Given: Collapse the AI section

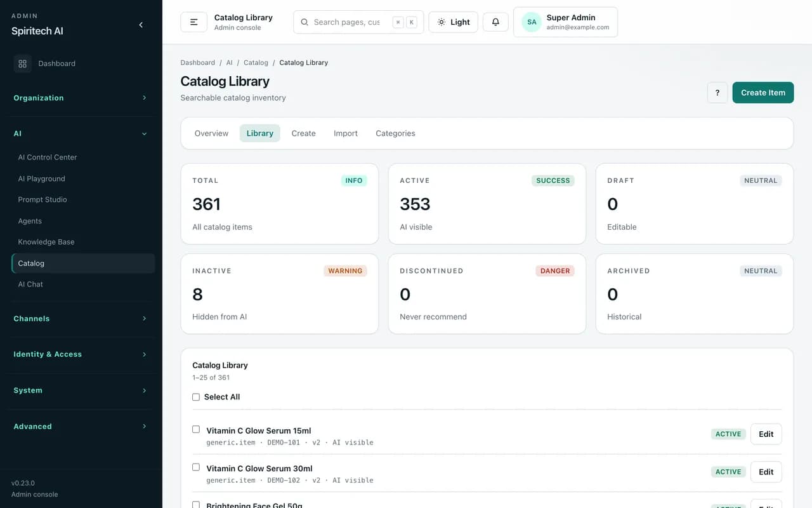Looking at the screenshot, I should (x=81, y=133).
